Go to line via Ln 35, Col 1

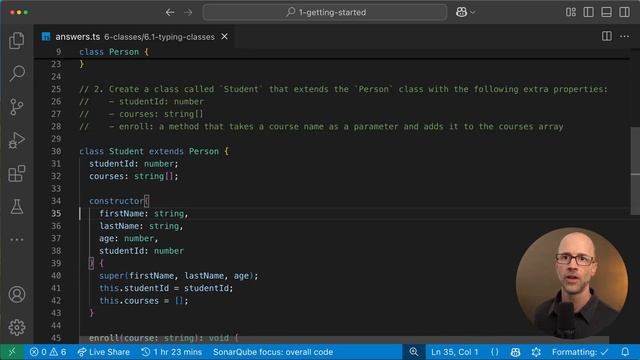(x=454, y=352)
